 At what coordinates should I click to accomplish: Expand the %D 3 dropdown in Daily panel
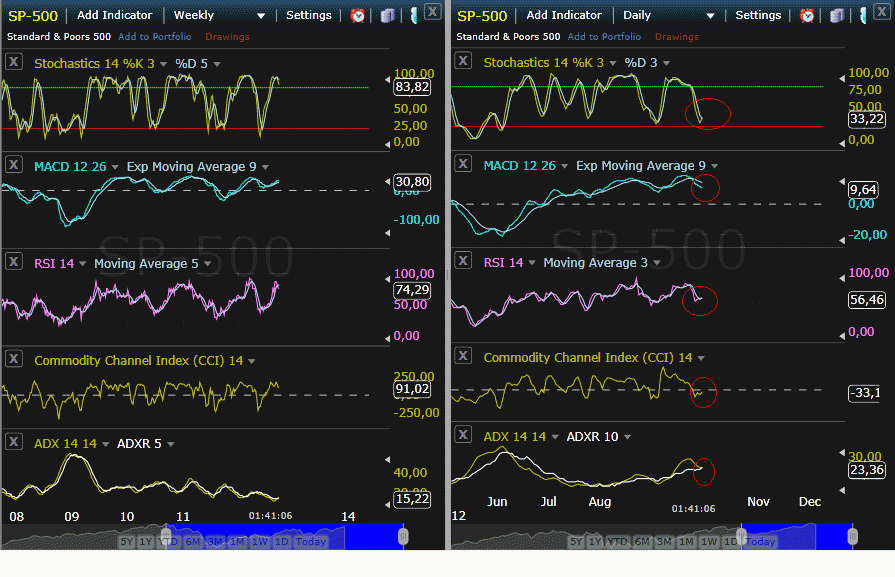click(x=666, y=63)
